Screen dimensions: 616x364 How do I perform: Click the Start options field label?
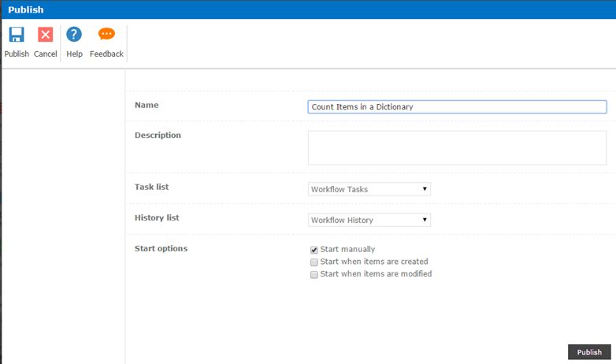pyautogui.click(x=161, y=248)
